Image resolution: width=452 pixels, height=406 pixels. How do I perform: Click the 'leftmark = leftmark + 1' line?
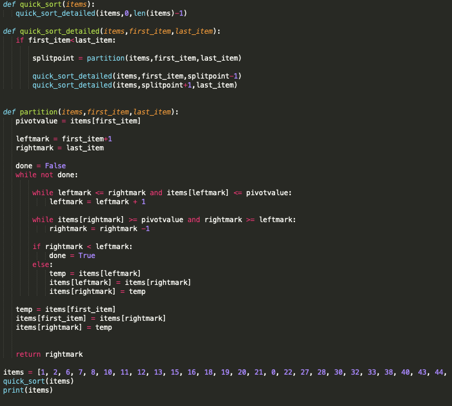point(97,202)
